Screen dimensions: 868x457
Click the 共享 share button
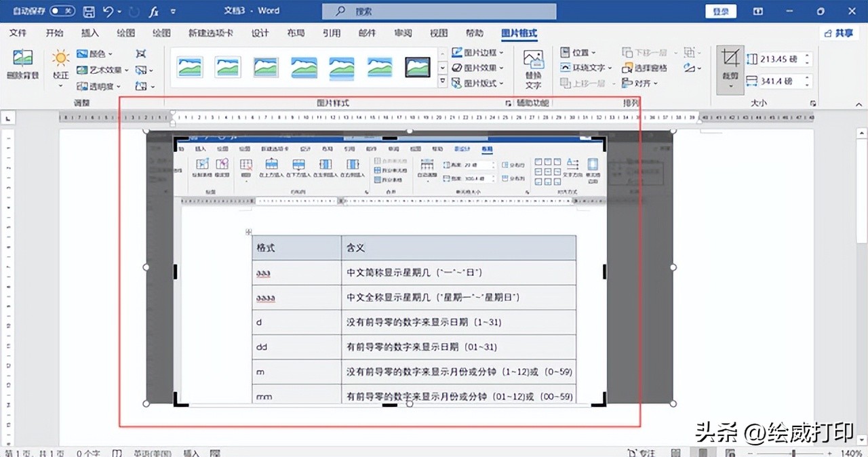(838, 32)
